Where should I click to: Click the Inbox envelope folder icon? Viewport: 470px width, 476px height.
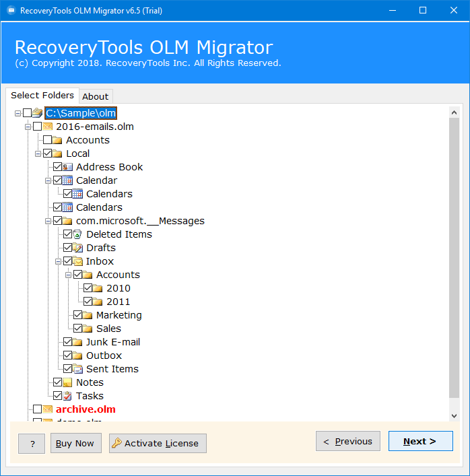pyautogui.click(x=77, y=261)
